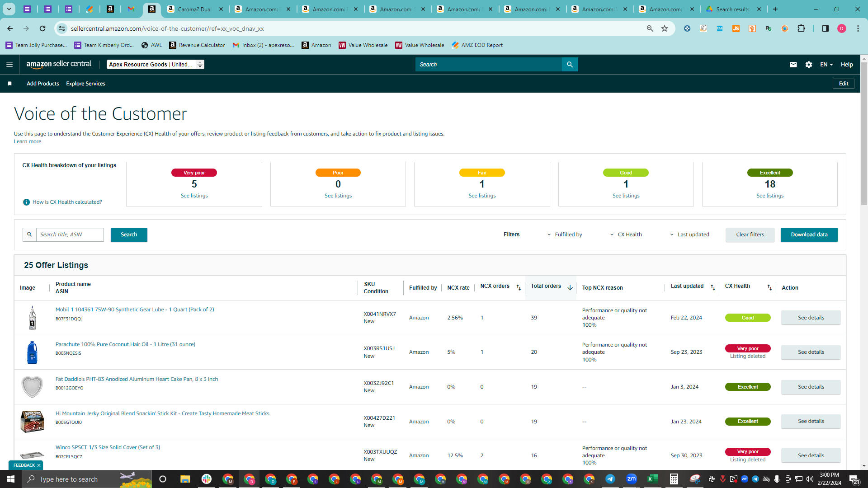This screenshot has height=488, width=868.
Task: Open the Calculator app from taskbar
Action: (674, 479)
